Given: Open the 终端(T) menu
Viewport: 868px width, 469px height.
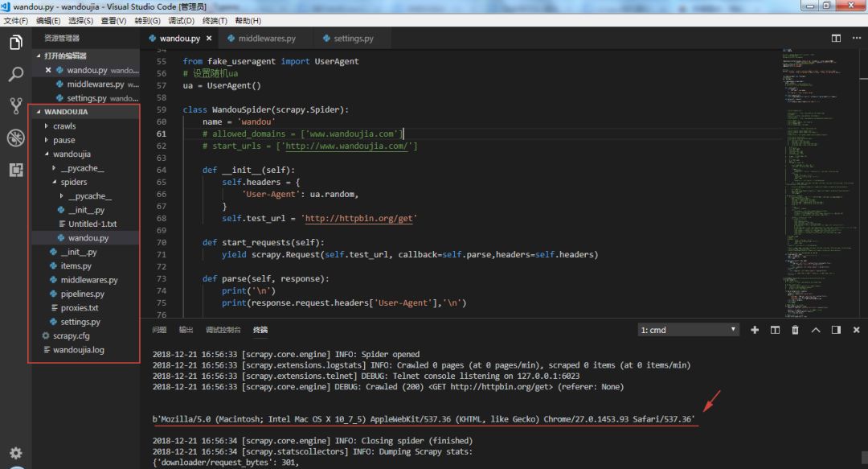Looking at the screenshot, I should (215, 20).
